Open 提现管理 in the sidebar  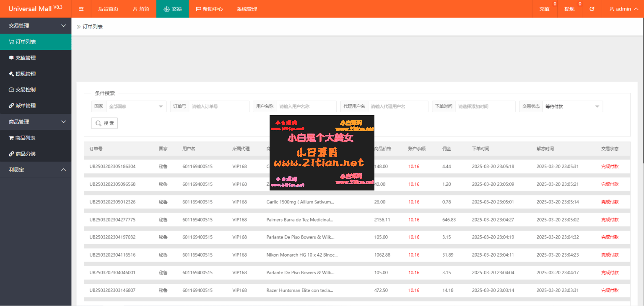36,74
